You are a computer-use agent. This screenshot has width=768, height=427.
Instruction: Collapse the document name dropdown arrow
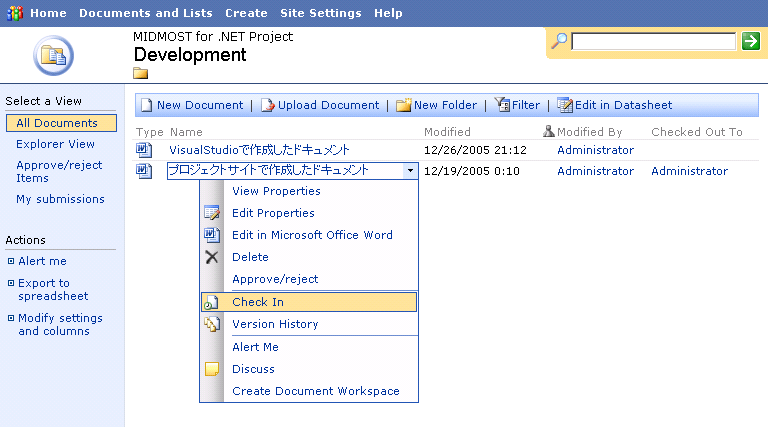[x=410, y=171]
